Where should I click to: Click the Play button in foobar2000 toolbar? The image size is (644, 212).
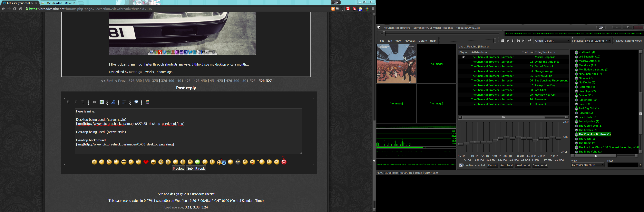click(508, 41)
